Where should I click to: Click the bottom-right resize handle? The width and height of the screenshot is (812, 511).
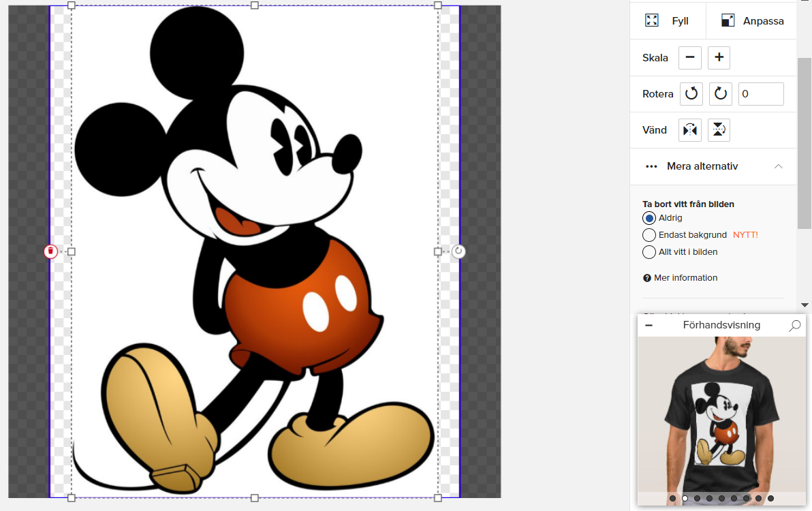[x=437, y=497]
